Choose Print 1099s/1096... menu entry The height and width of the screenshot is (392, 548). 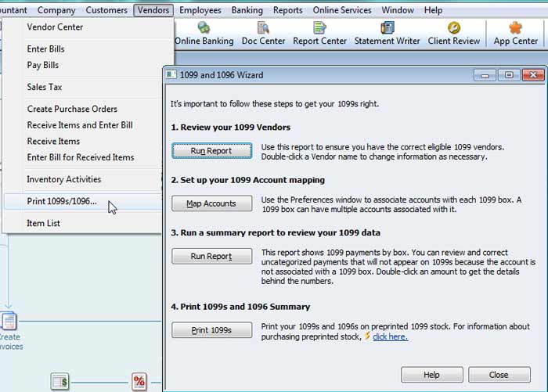[x=83, y=202]
